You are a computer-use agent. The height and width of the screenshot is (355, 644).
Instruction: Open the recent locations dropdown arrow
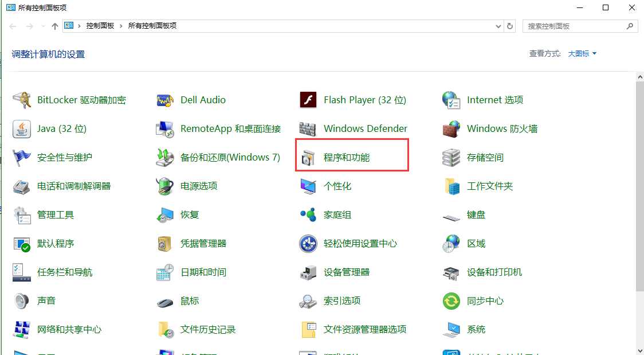pyautogui.click(x=43, y=26)
